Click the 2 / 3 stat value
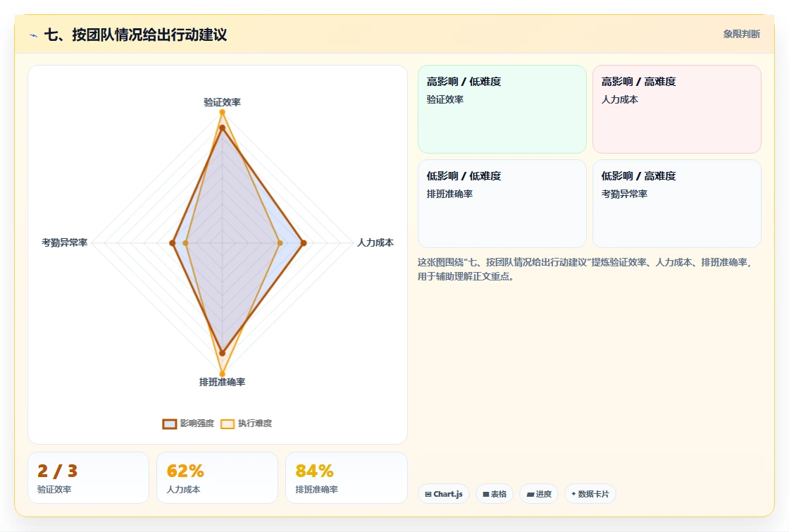The image size is (789, 532). coord(57,471)
